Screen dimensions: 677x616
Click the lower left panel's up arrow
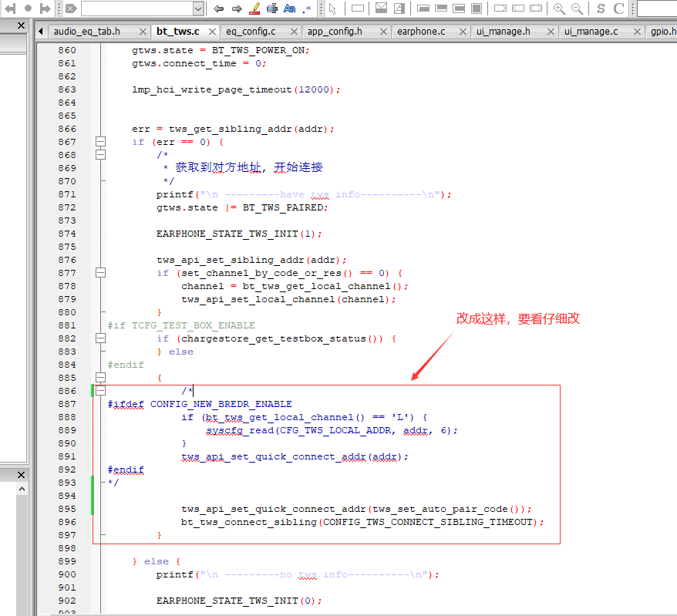point(22,489)
